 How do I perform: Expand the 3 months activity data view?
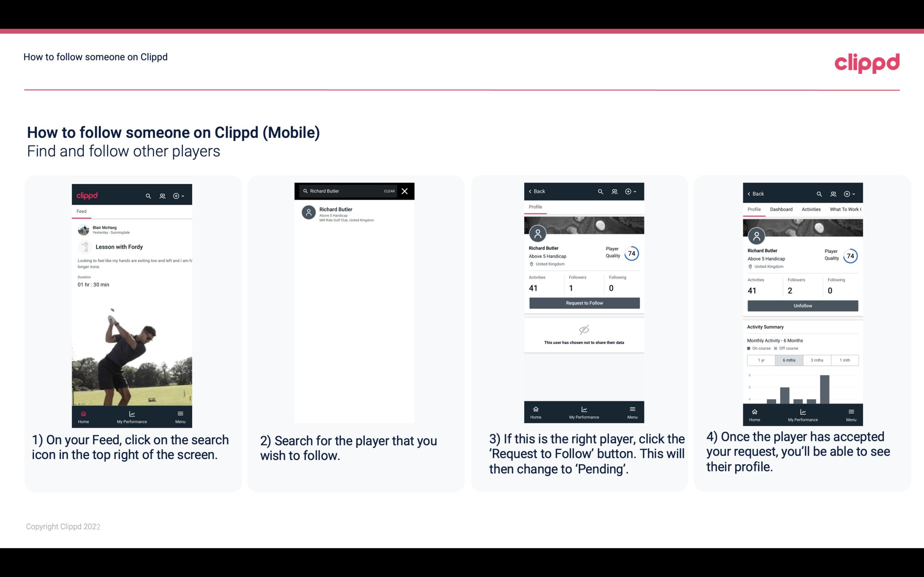tap(816, 359)
